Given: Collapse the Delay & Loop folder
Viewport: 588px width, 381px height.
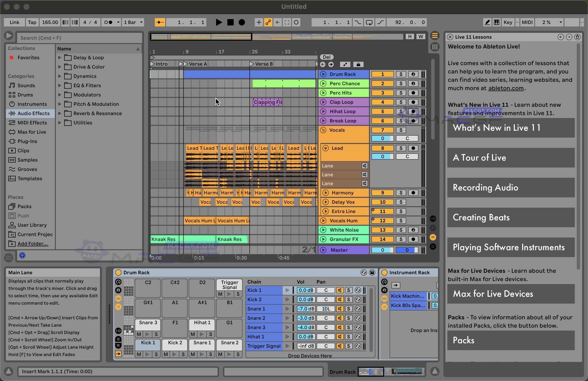Looking at the screenshot, I should point(60,57).
